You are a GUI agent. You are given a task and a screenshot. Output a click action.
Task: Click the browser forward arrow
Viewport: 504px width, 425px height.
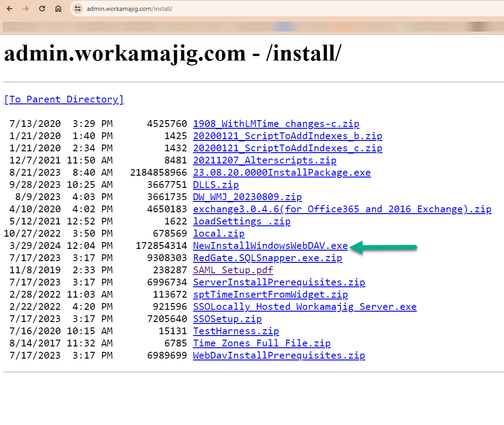[x=26, y=9]
